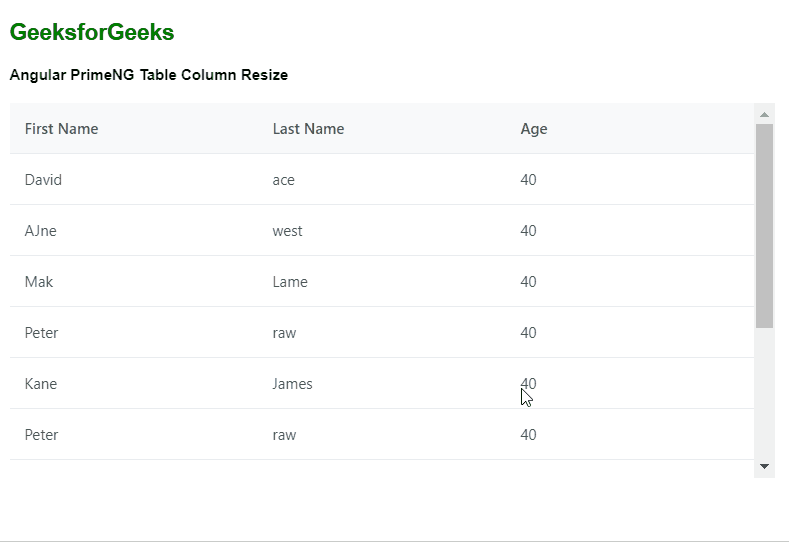Click the scrollbar up arrow button

[764, 114]
